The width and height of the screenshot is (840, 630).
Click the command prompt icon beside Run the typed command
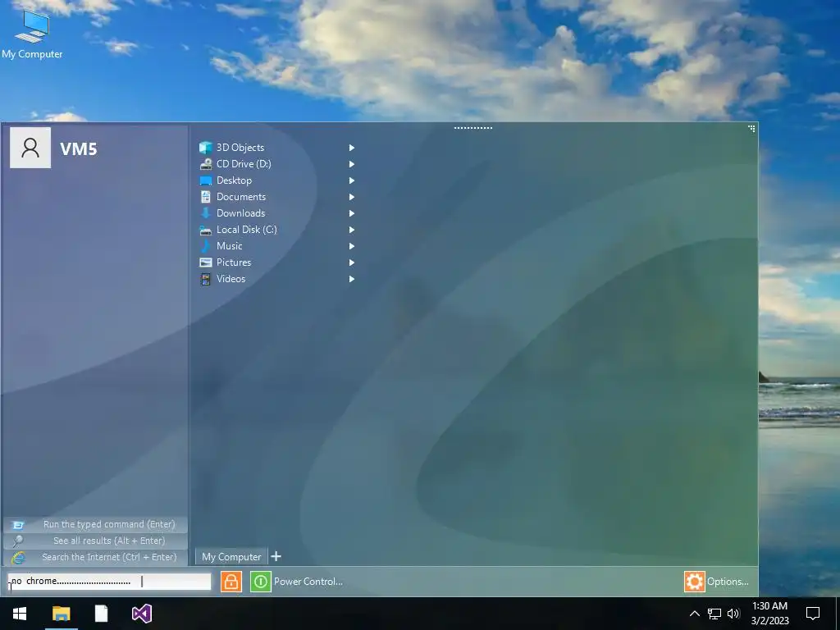click(18, 525)
